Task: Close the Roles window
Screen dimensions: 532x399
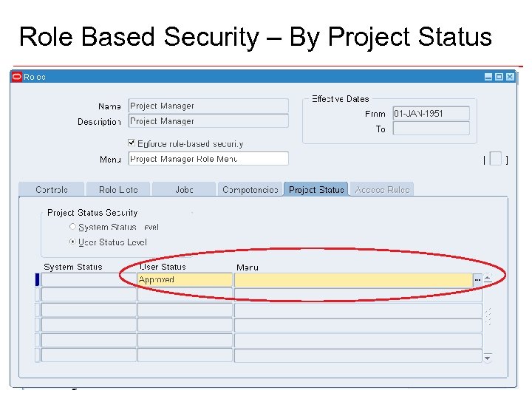Action: (x=510, y=77)
